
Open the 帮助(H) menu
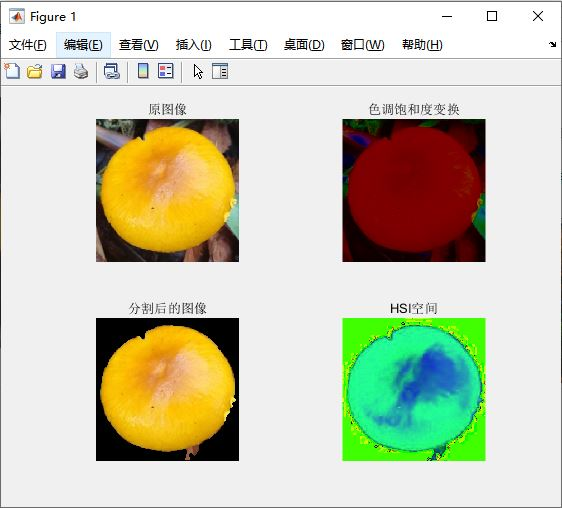click(422, 45)
